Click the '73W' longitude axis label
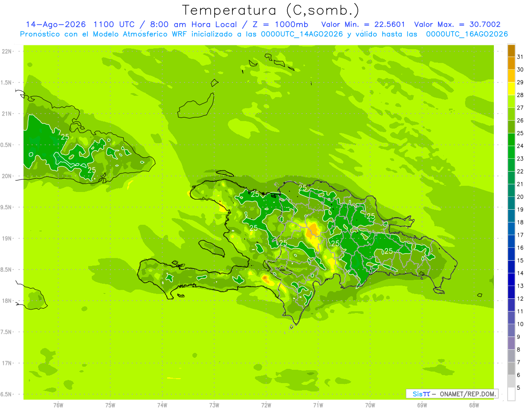The image size is (532, 411). click(214, 405)
